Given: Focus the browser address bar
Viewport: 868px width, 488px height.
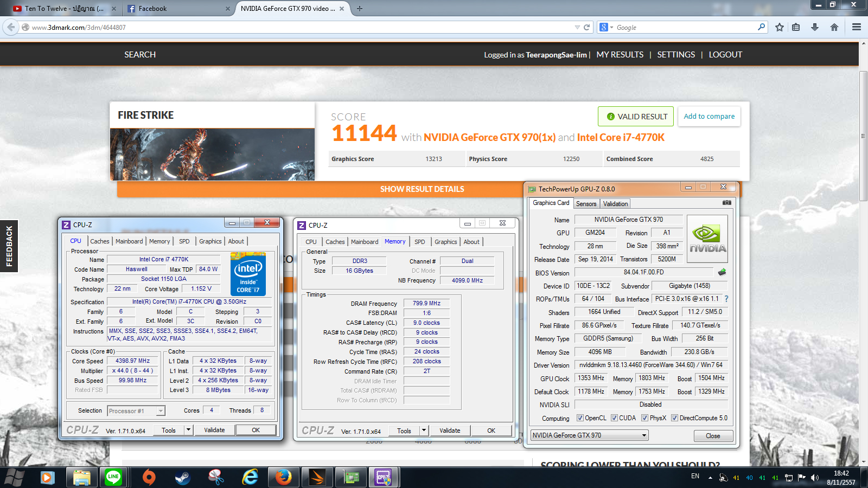Looking at the screenshot, I should coord(298,27).
